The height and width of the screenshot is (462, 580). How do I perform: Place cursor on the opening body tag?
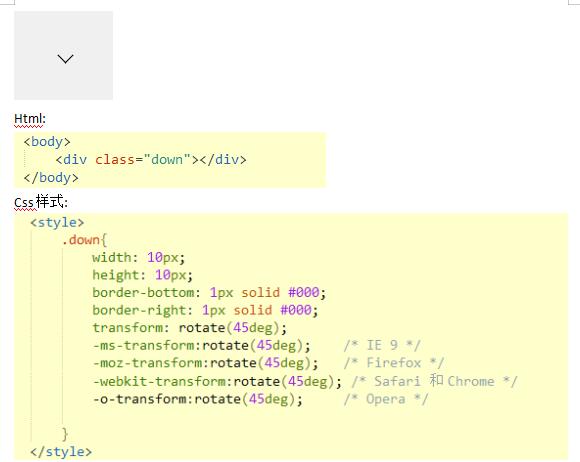[x=47, y=142]
